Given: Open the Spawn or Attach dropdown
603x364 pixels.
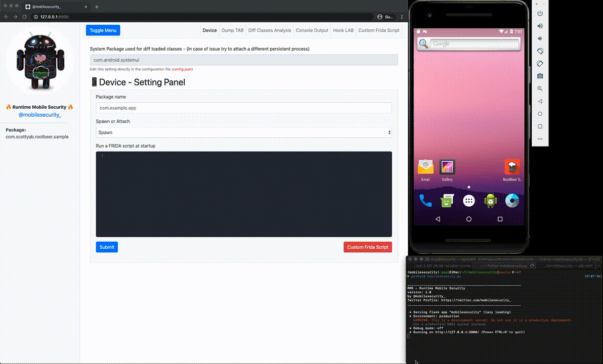Looking at the screenshot, I should 244,132.
